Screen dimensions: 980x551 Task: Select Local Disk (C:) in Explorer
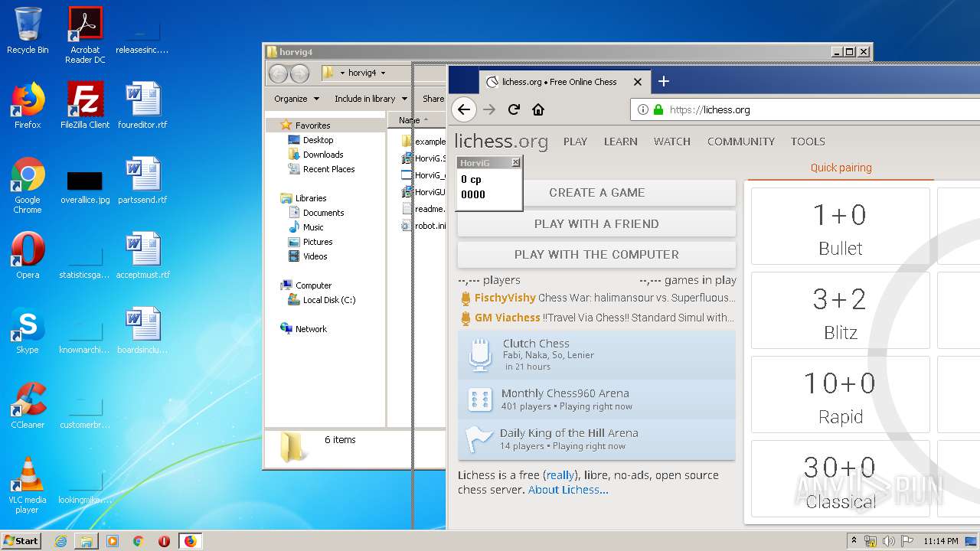(328, 300)
